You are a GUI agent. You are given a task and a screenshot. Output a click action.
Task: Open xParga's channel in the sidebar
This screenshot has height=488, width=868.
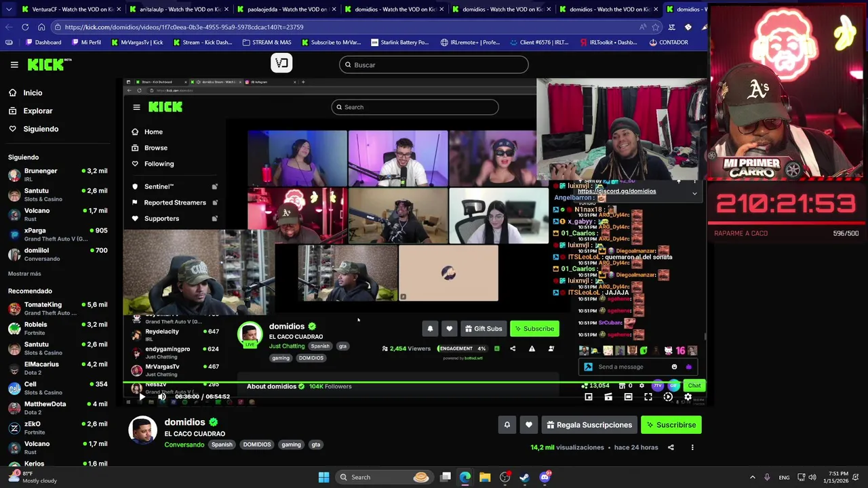[x=58, y=234]
